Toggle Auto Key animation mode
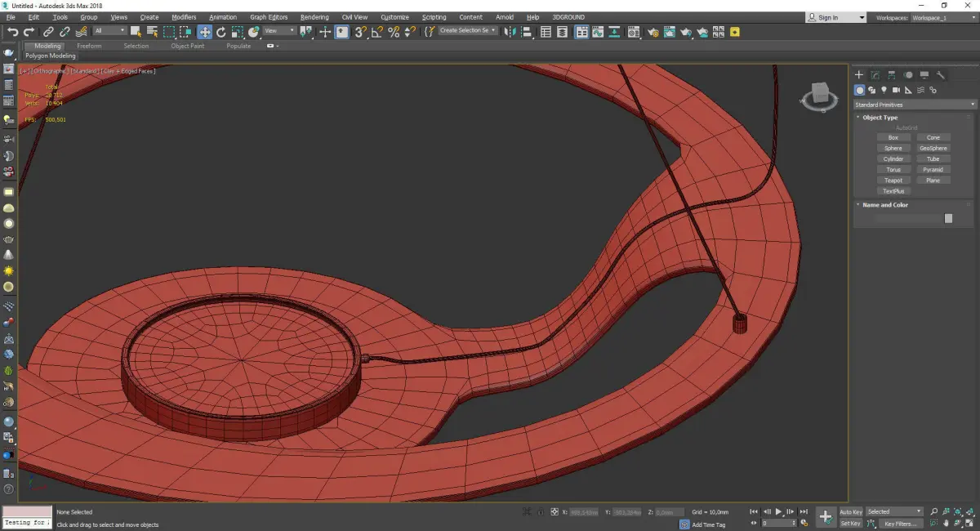This screenshot has height=531, width=980. [850, 511]
